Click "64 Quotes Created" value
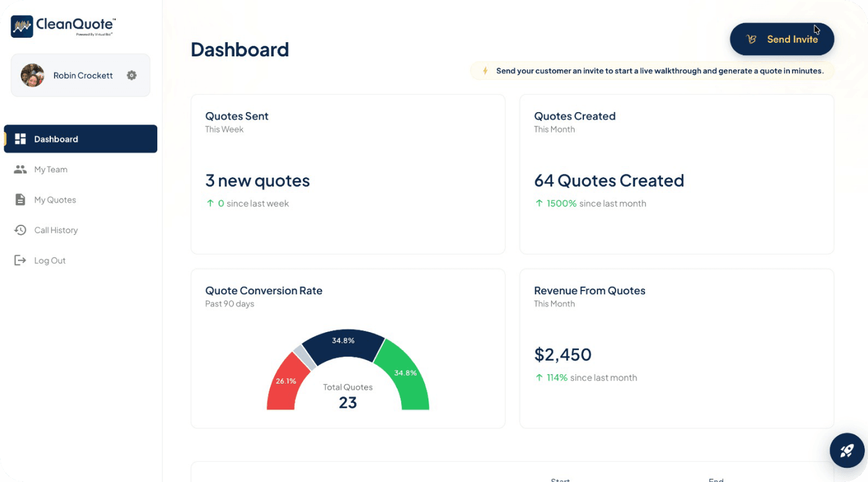 (609, 180)
